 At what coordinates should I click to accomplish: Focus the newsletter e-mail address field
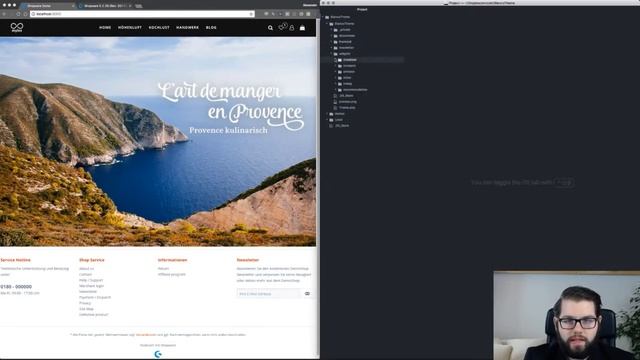tap(269, 294)
